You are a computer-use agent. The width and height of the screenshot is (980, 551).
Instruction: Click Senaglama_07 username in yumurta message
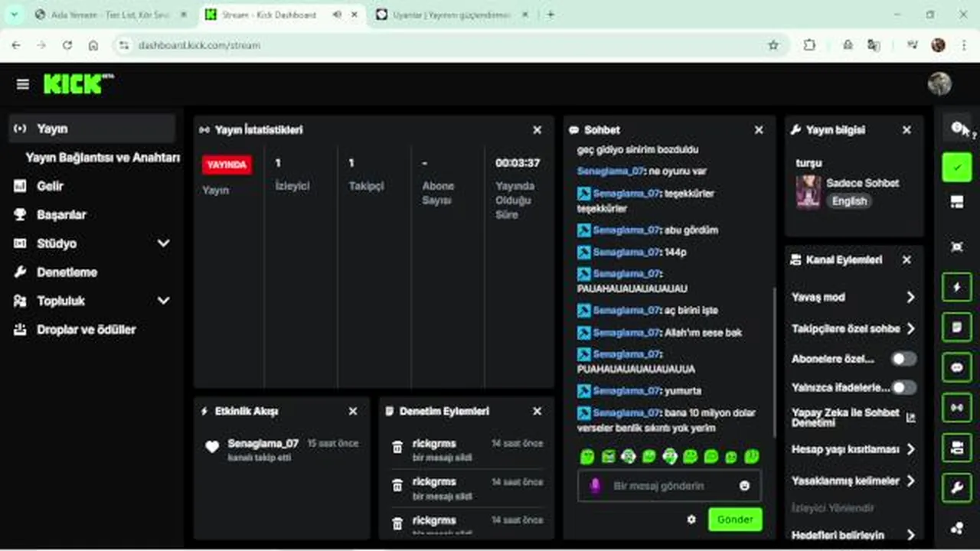click(x=626, y=390)
